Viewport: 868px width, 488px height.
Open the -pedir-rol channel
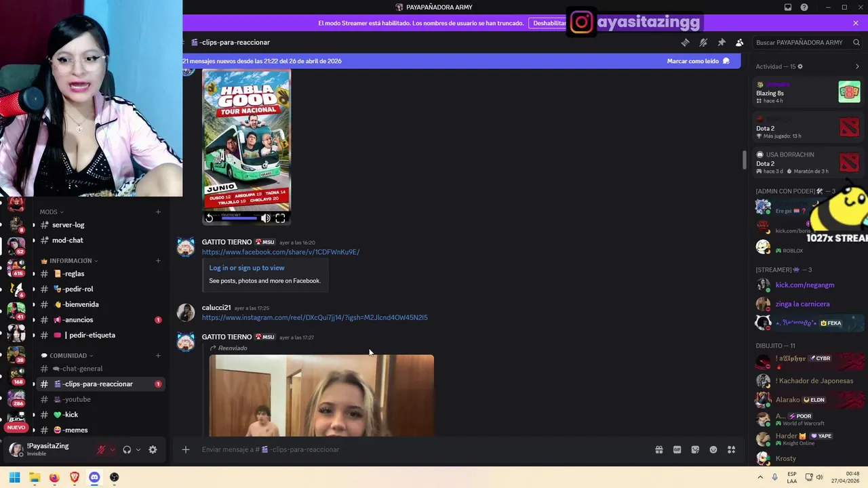click(x=100, y=289)
